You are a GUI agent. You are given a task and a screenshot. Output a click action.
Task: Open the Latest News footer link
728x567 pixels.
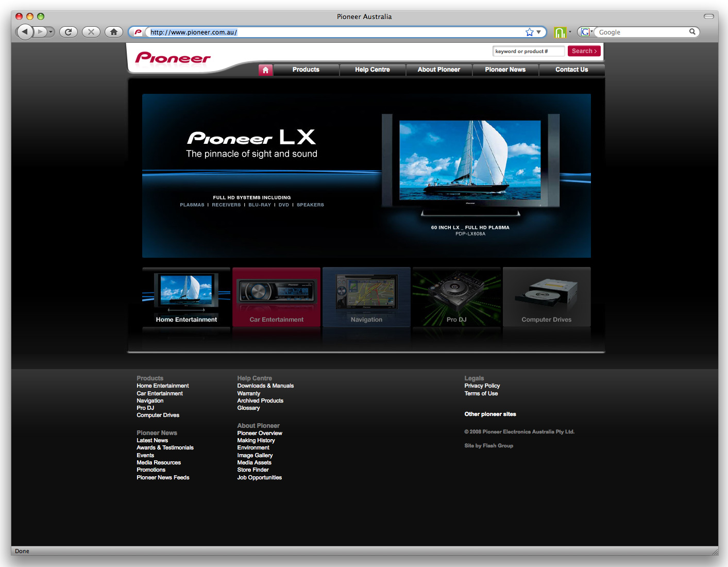coord(153,440)
